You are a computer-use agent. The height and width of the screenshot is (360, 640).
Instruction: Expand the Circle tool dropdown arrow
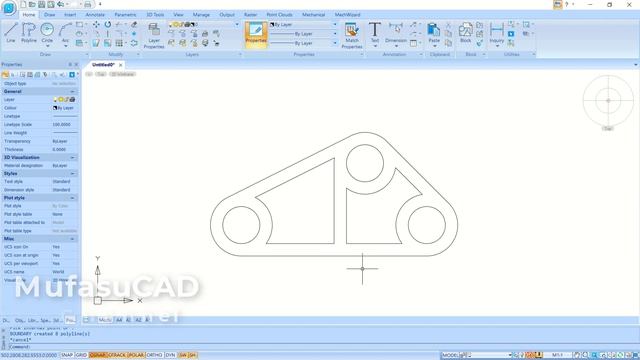click(47, 46)
